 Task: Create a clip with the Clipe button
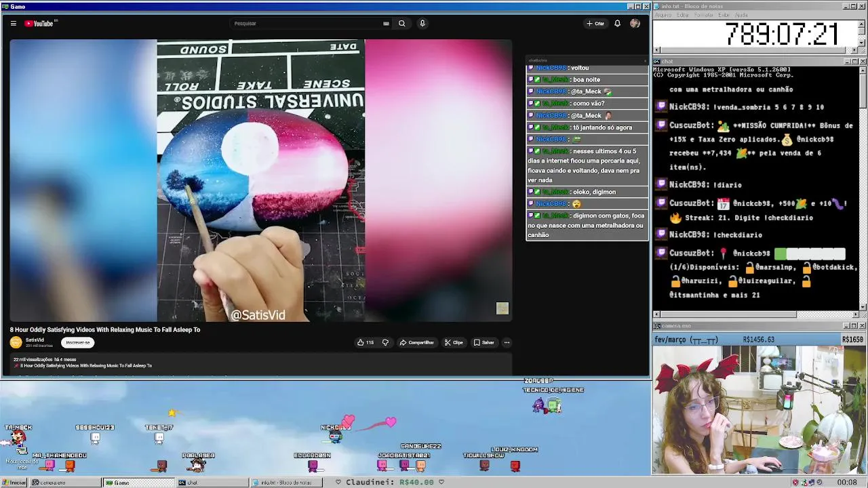(454, 342)
